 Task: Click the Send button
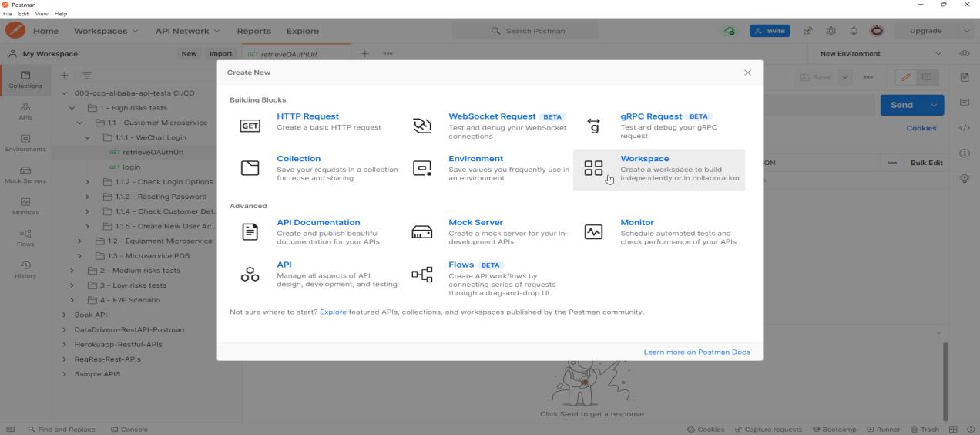tap(902, 105)
